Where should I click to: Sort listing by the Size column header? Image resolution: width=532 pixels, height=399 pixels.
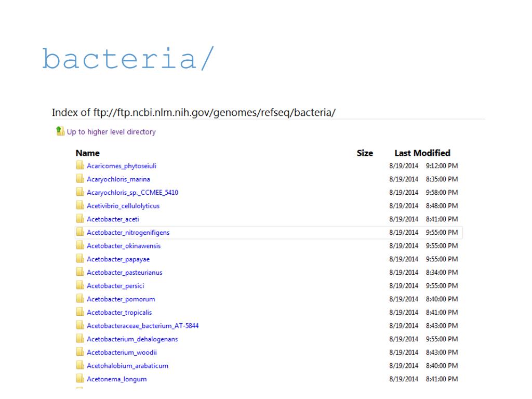[x=365, y=153]
